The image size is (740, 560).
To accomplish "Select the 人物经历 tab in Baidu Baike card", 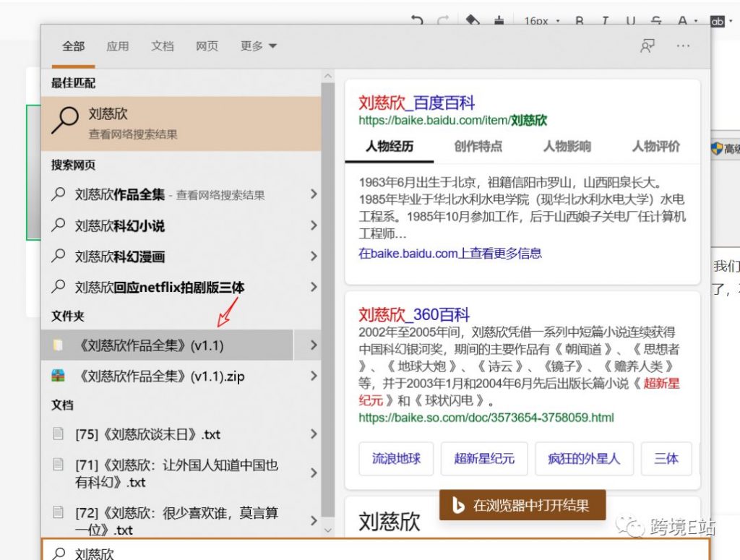I will click(x=390, y=146).
